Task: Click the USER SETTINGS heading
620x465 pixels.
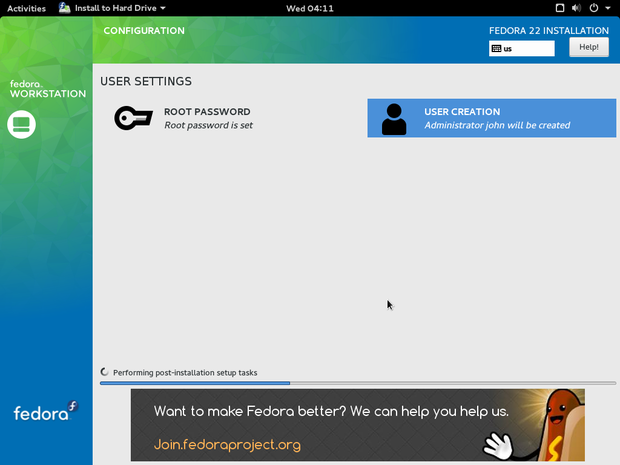Action: (146, 81)
